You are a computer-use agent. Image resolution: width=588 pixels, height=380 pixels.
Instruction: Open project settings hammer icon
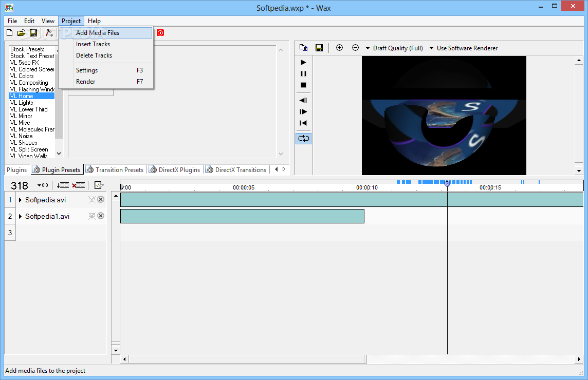coord(49,33)
